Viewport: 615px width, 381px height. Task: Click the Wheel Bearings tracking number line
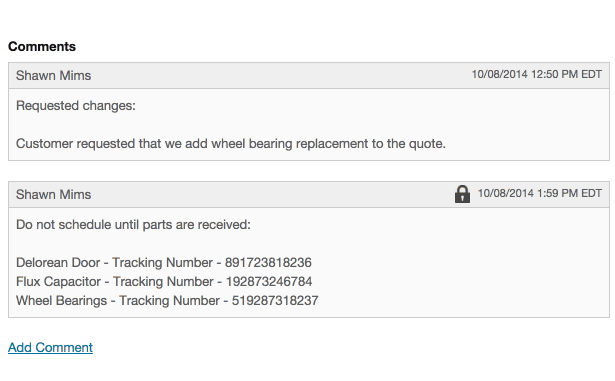click(167, 301)
